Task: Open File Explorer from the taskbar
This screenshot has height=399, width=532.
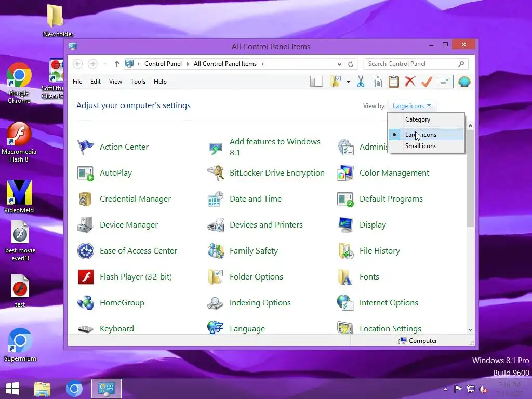Action: (42, 389)
